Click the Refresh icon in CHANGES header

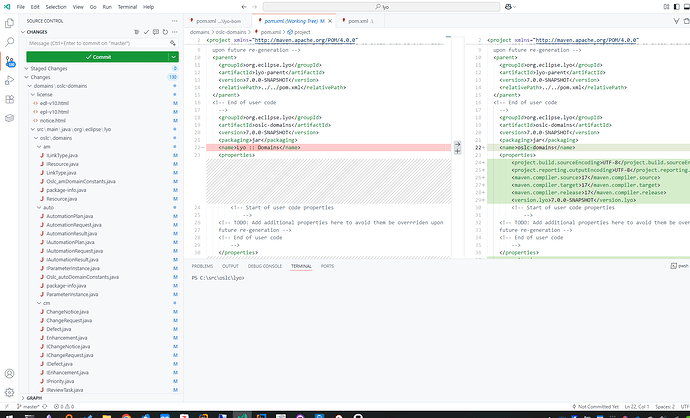[165, 32]
